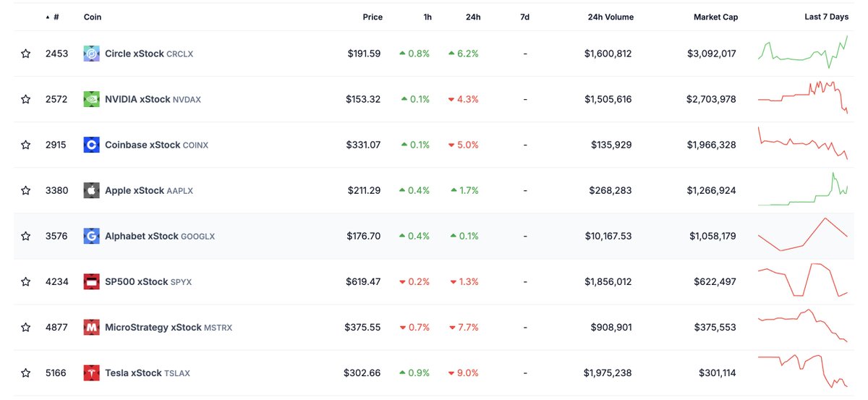Toggle the star for NVIDIA xStock
The image size is (868, 400).
tap(26, 99)
